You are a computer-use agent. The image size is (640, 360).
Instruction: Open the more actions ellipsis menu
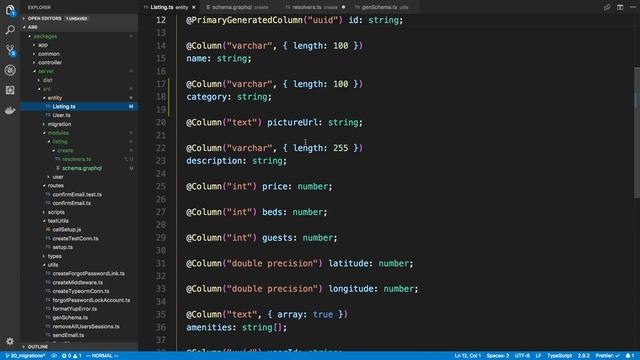point(633,7)
